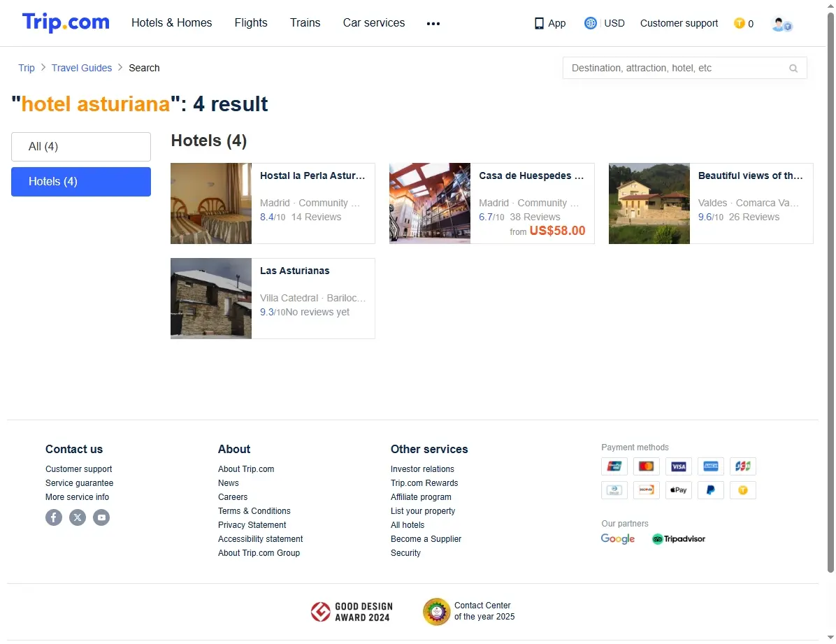Open the Trip Coins icon
The image size is (836, 644).
[x=739, y=23]
